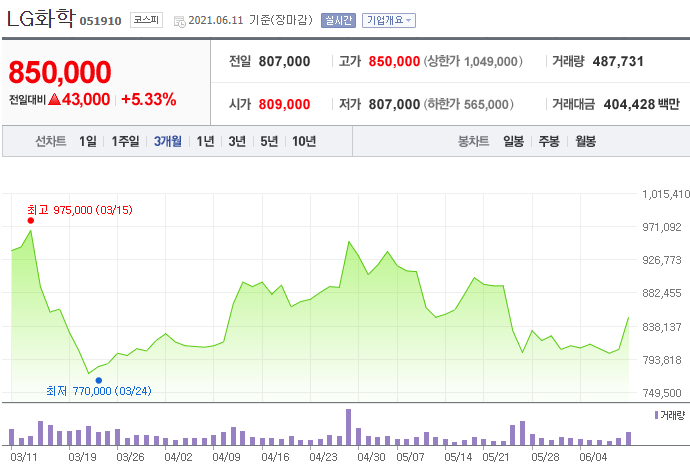This screenshot has height=469, width=690.
Task: Click the +5.33% change rate
Action: 149,99
